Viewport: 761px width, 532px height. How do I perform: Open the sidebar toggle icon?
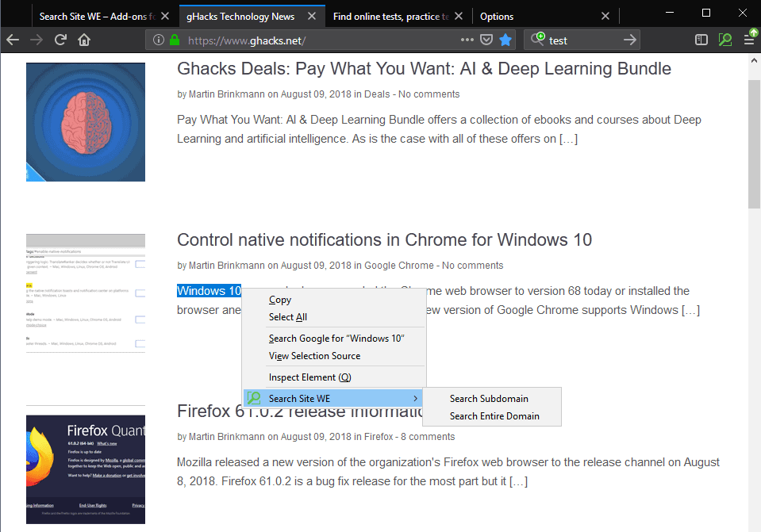[701, 39]
